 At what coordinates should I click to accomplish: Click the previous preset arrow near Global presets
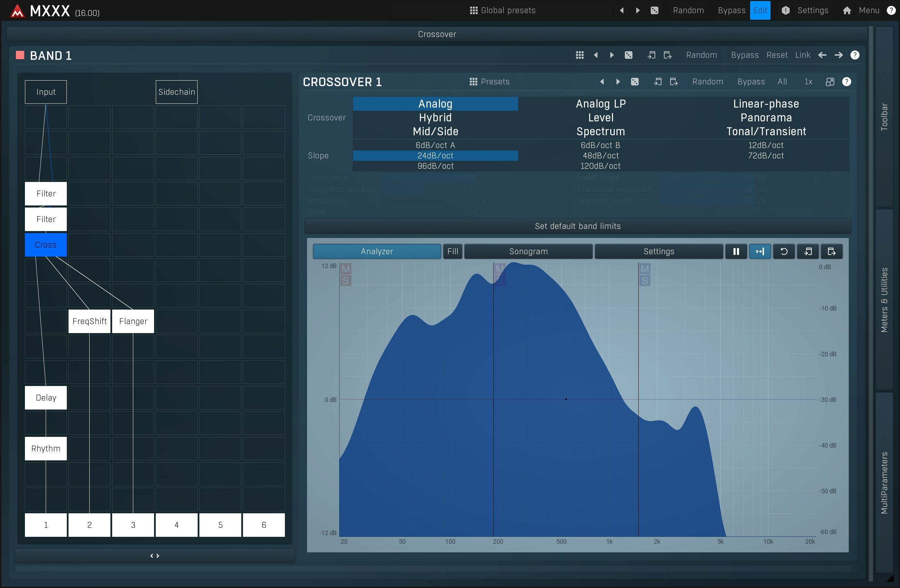(621, 10)
